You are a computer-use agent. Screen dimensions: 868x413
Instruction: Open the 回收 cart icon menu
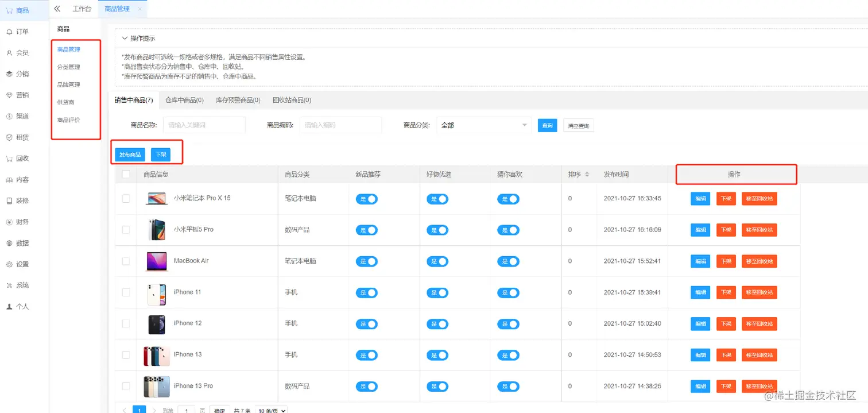coord(9,159)
